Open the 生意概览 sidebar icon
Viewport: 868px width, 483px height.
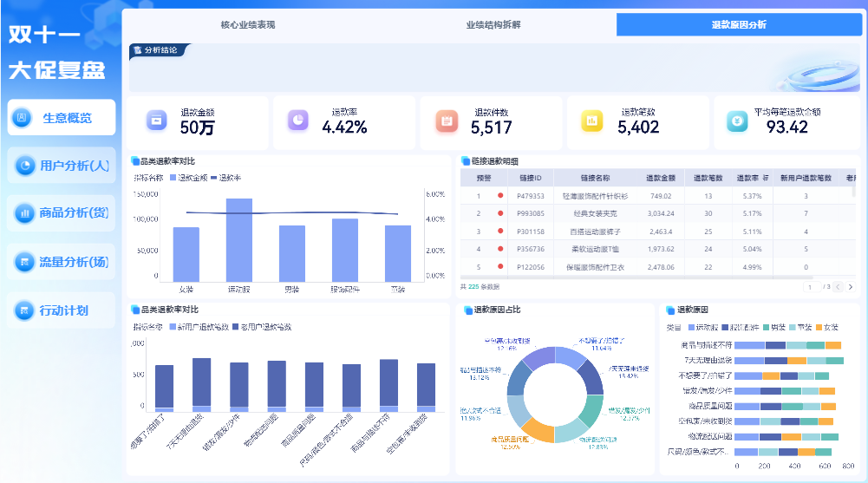point(23,117)
